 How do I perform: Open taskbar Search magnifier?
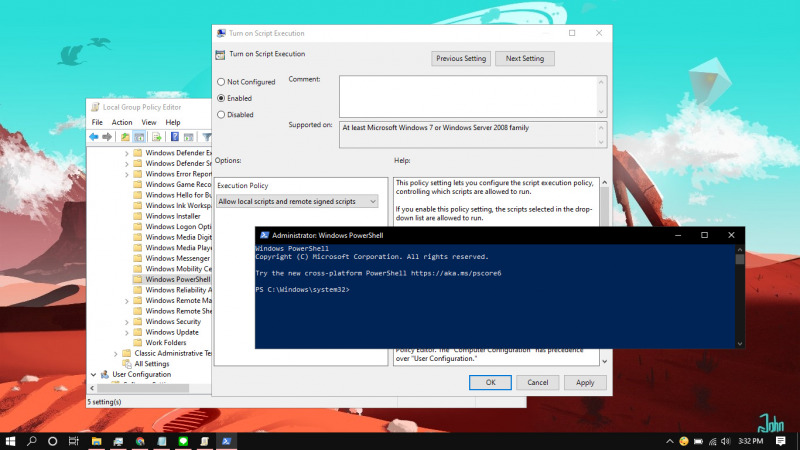tap(32, 441)
